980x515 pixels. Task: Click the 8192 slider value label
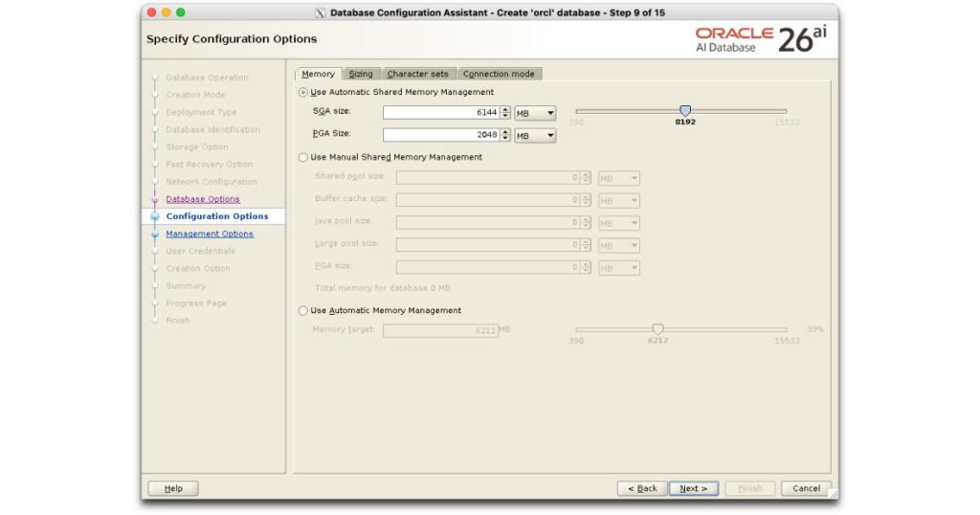685,122
